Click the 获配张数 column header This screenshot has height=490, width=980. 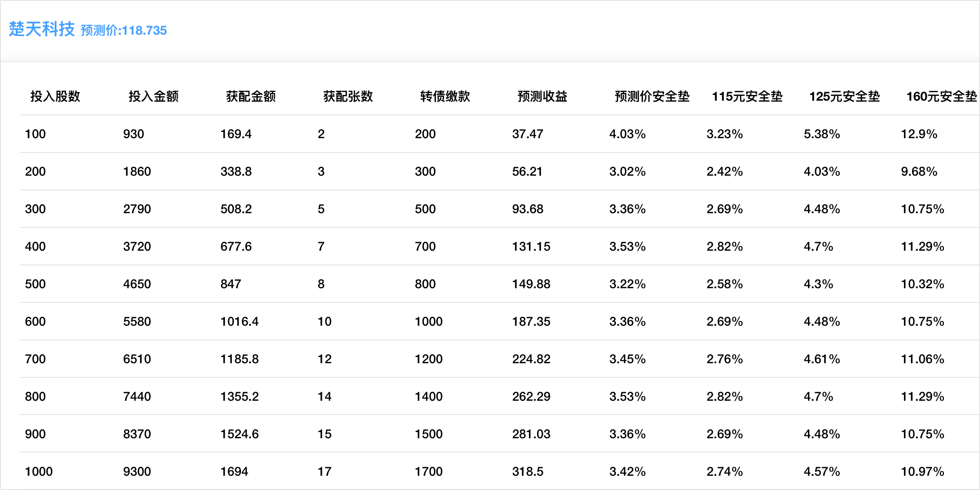point(348,96)
